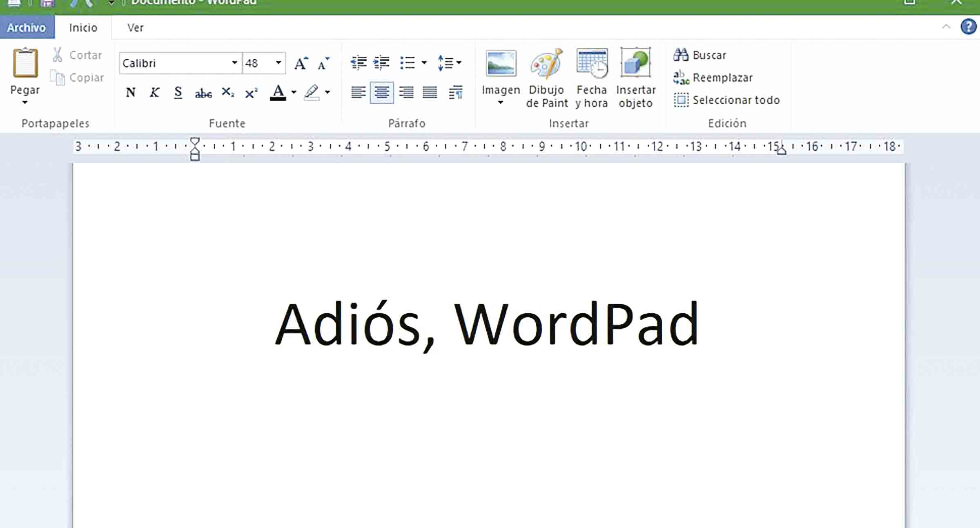This screenshot has height=528, width=980.
Task: Select the Dibujo de Paint tool
Action: coord(547,78)
